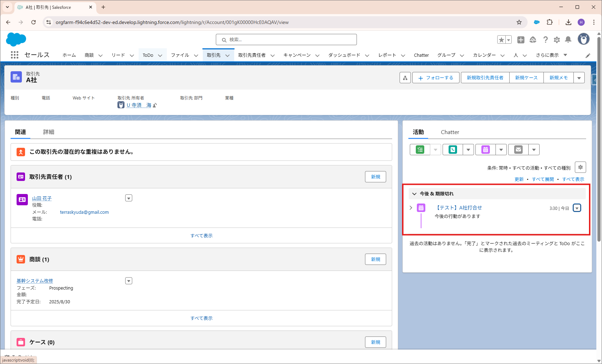Open the Notifications bell icon
Screen dimensions: 602x364
pos(568,40)
